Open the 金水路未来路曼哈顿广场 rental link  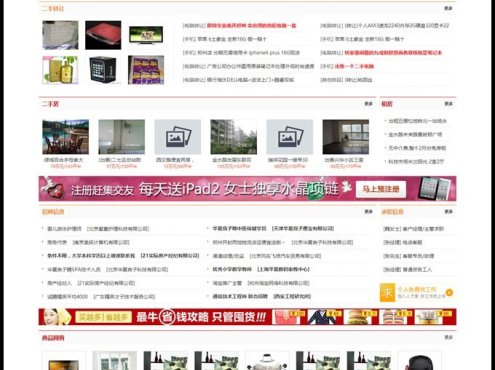pos(415,134)
